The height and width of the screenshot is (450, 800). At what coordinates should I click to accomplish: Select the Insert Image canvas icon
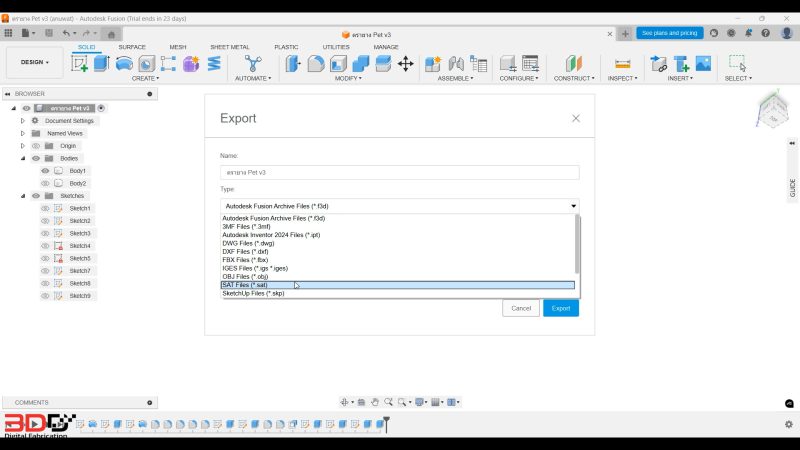pos(703,64)
